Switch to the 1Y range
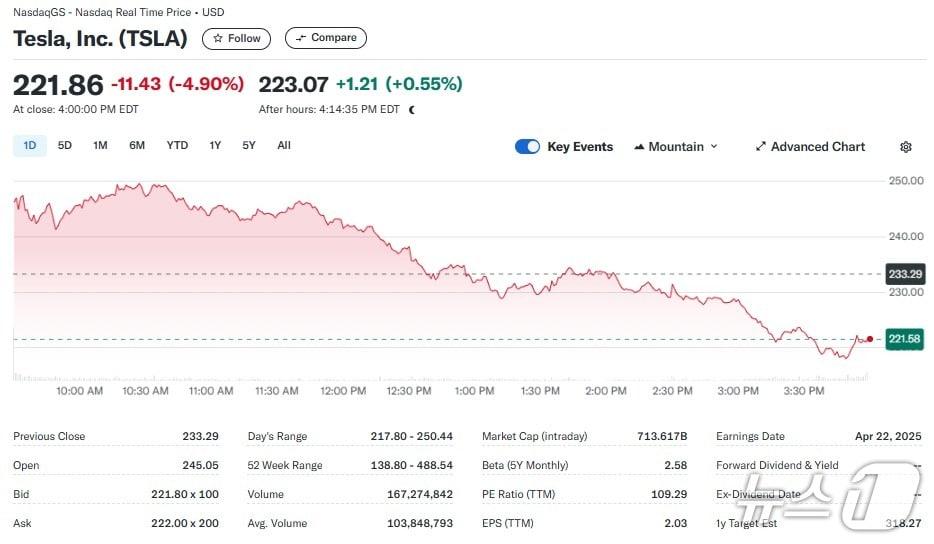The image size is (934, 544). [215, 146]
